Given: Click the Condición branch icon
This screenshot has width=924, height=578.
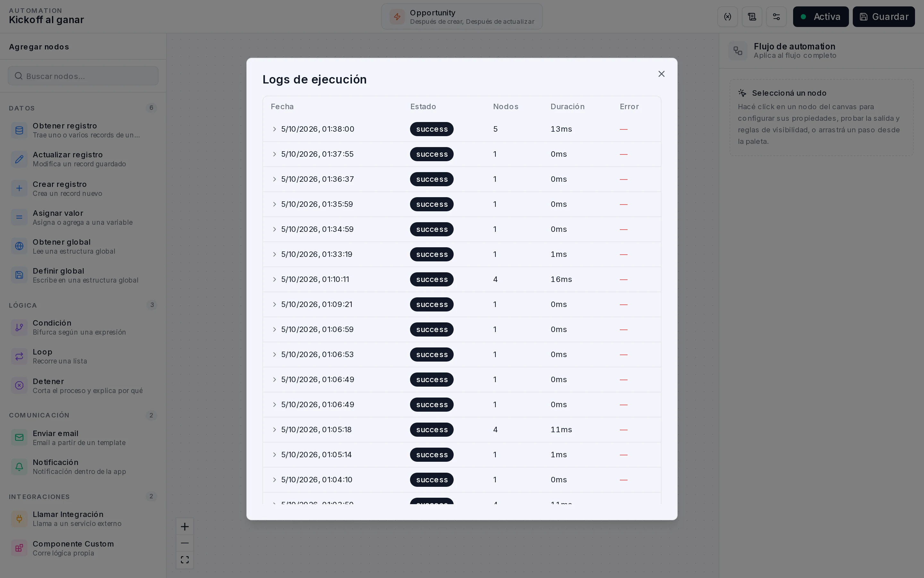Looking at the screenshot, I should coord(19,327).
